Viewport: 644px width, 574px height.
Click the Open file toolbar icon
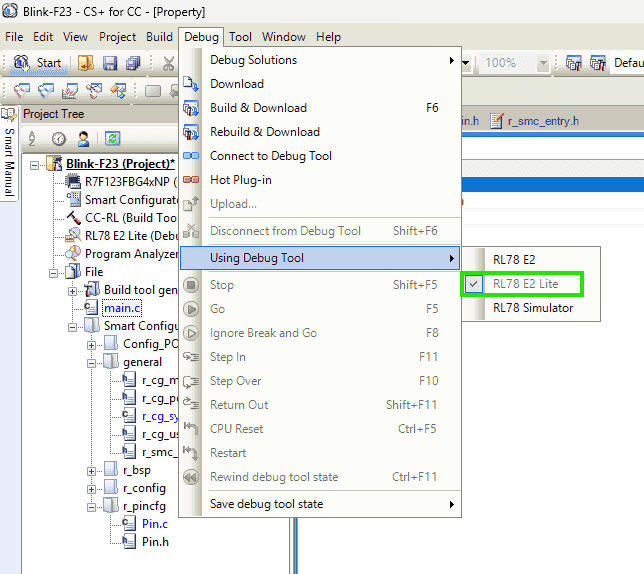tap(86, 63)
